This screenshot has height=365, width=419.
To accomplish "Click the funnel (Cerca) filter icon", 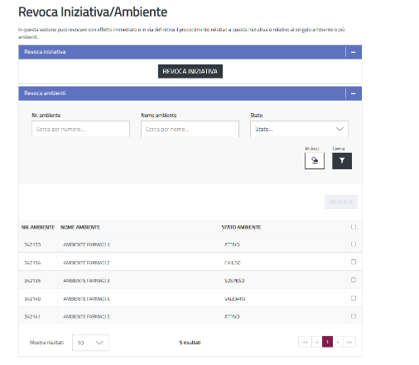I will coord(342,161).
